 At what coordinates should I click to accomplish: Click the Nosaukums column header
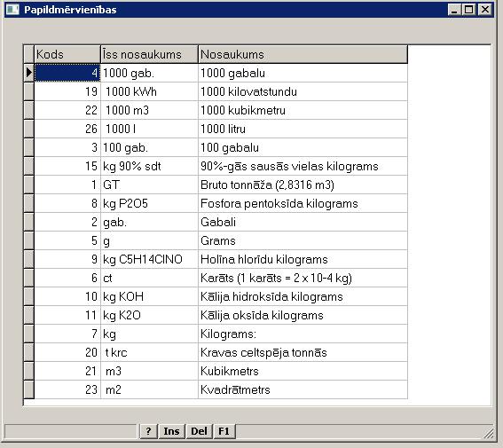tap(303, 54)
